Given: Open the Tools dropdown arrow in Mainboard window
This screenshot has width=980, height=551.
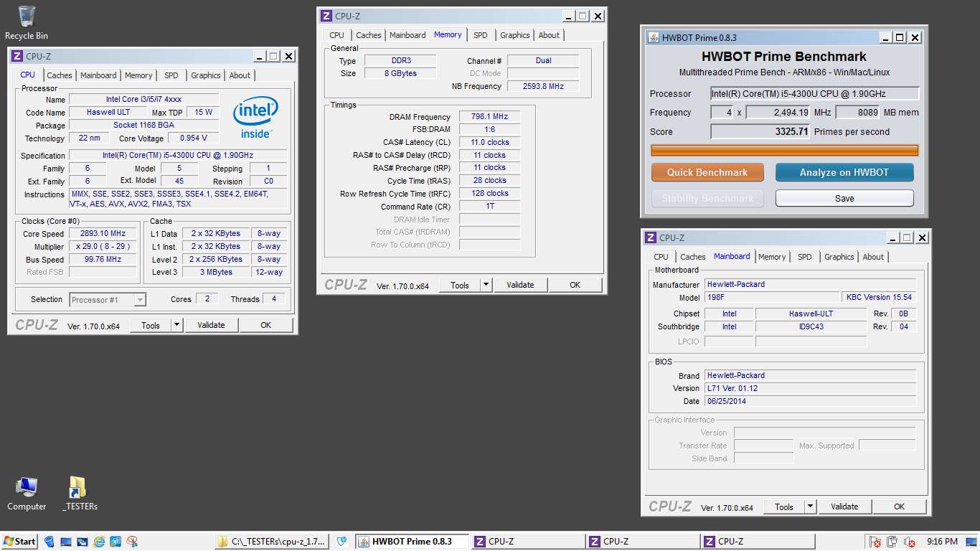Looking at the screenshot, I should 811,507.
